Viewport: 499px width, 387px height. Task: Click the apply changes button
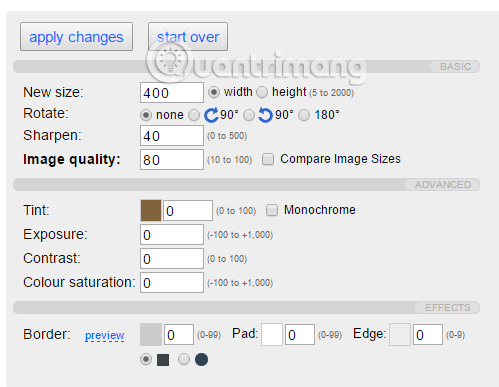pyautogui.click(x=76, y=37)
